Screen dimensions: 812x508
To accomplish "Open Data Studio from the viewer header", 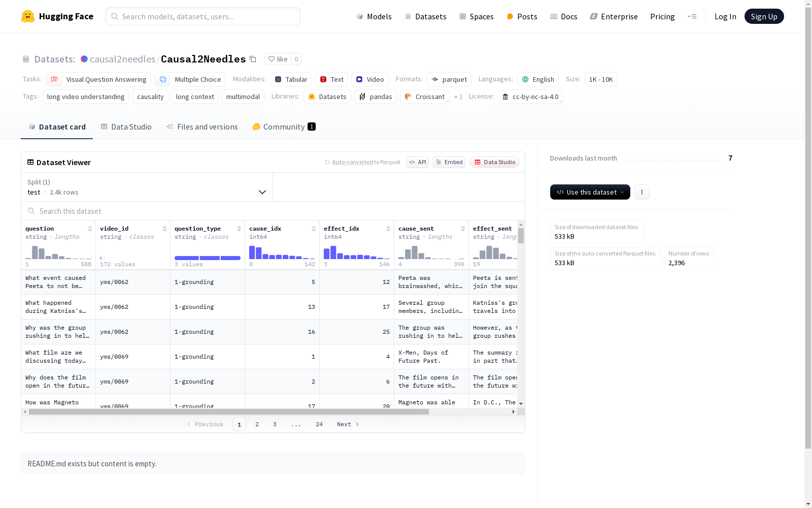I will point(495,162).
